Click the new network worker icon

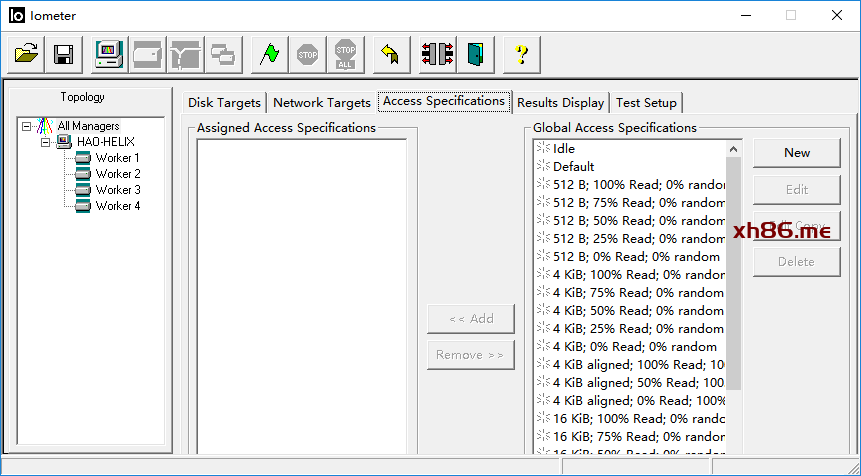click(x=186, y=54)
